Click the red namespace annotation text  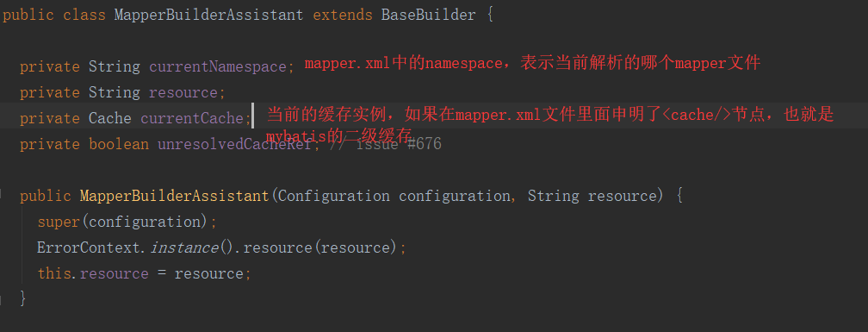click(x=532, y=63)
